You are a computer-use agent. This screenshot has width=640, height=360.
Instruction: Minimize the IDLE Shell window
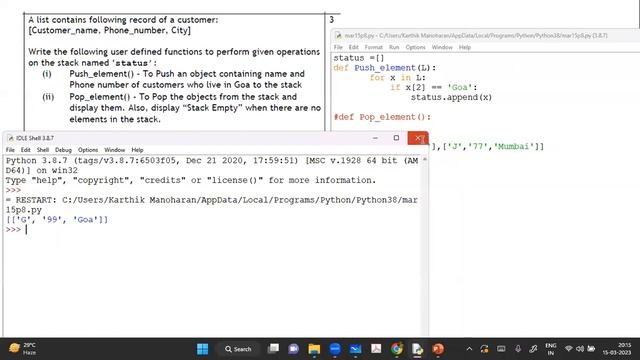coord(375,138)
